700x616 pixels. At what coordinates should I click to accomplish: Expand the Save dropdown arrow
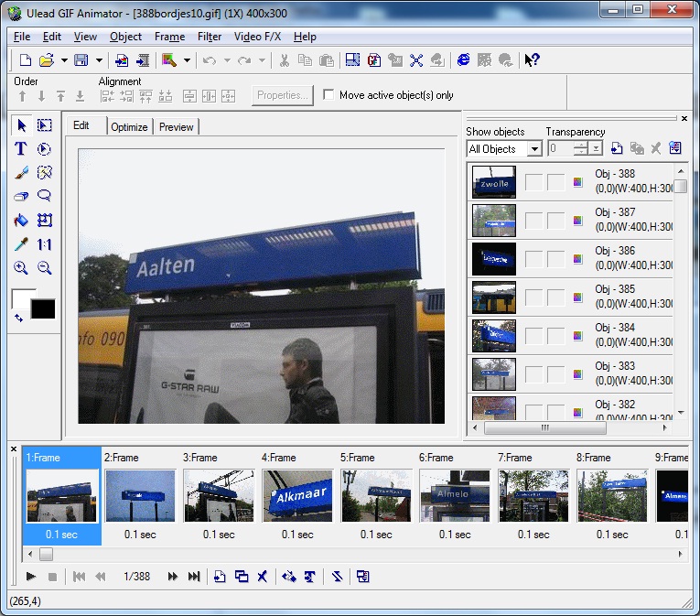[99, 60]
